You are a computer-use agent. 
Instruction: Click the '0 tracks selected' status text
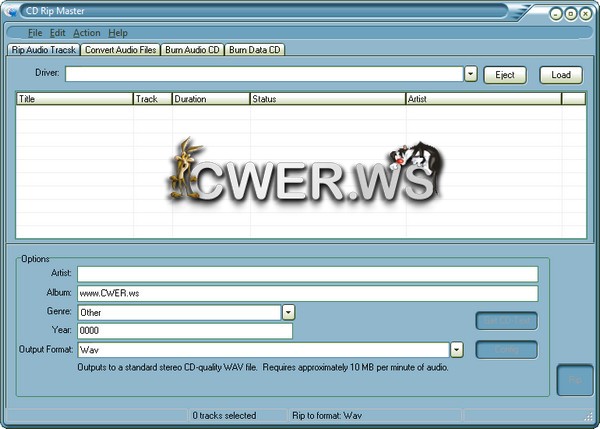click(x=224, y=416)
